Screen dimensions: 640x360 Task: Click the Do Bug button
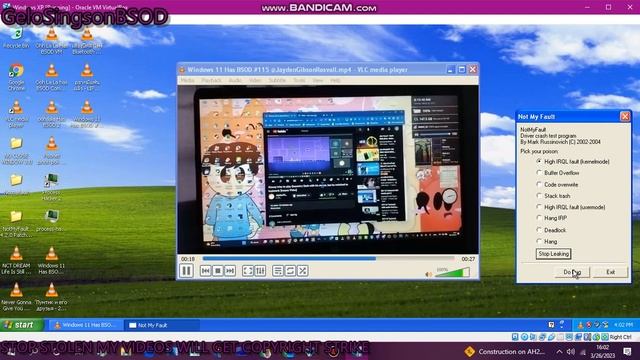[572, 272]
